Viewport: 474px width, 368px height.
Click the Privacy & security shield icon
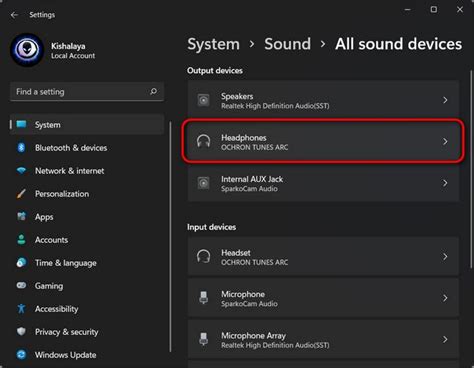click(21, 332)
